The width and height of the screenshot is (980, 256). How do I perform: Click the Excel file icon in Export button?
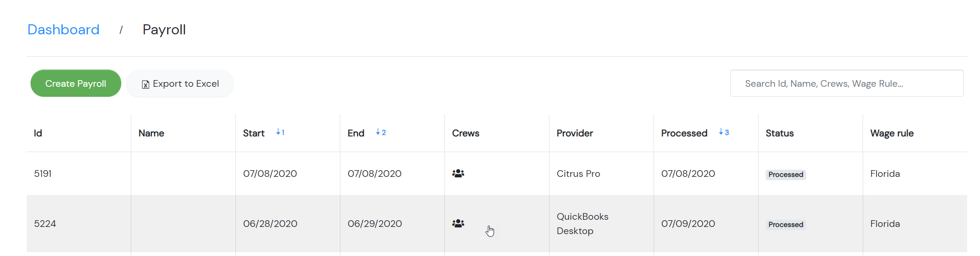[146, 84]
